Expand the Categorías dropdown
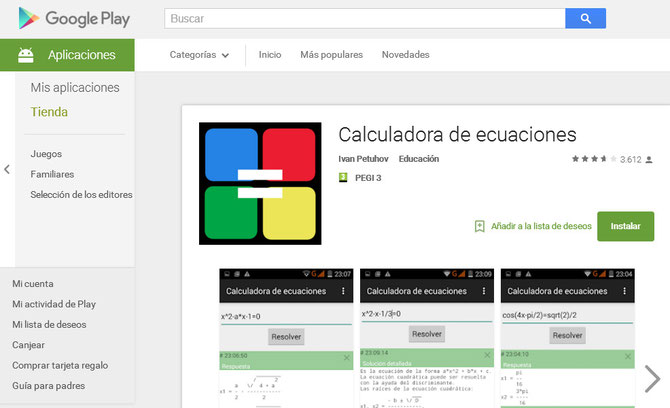670x408 pixels. pyautogui.click(x=199, y=55)
